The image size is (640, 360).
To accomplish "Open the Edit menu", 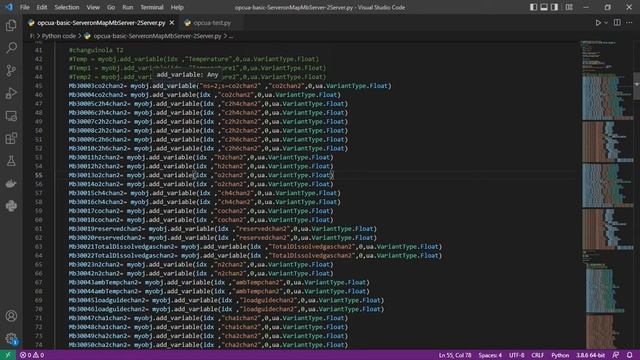I will pos(42,7).
